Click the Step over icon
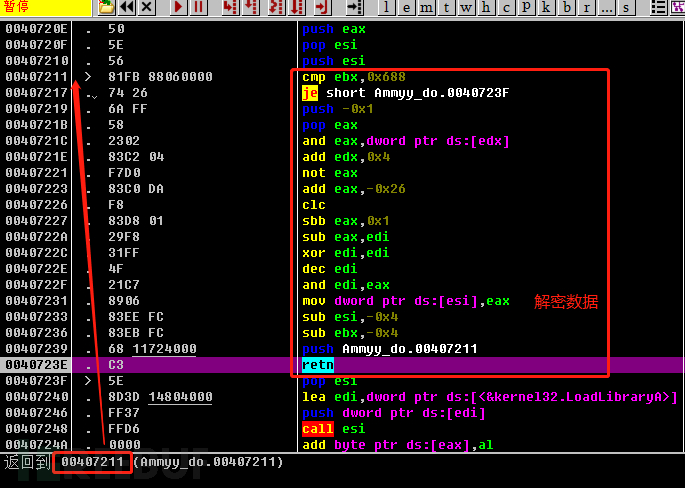This screenshot has width=685, height=488. [250, 7]
